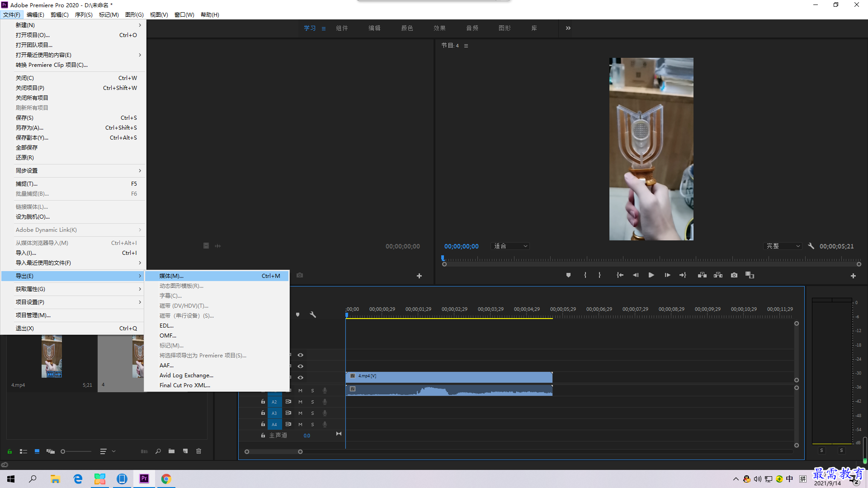Click Program monitor current timecode 00;00;00;00
The width and height of the screenshot is (868, 488).
click(461, 246)
